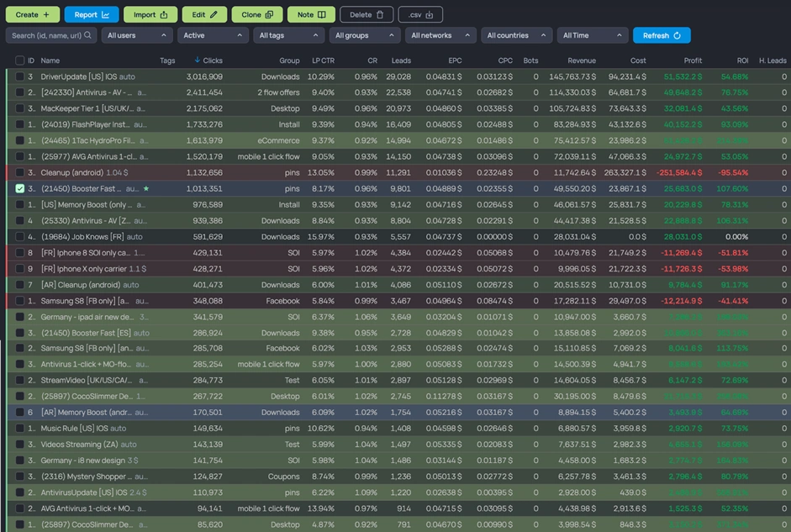Click the Create button with plus icon
Image resolution: width=791 pixels, height=532 pixels.
[x=33, y=14]
